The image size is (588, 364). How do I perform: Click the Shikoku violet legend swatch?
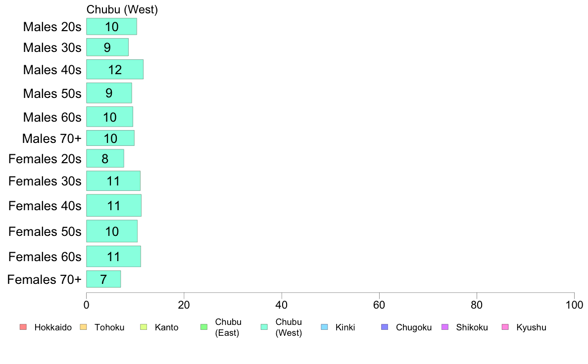pyautogui.click(x=445, y=327)
